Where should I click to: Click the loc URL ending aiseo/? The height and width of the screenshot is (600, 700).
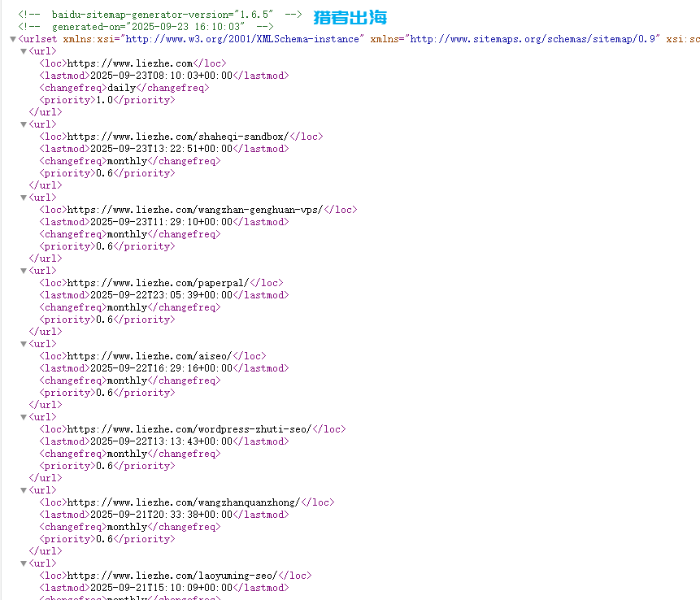coord(150,356)
